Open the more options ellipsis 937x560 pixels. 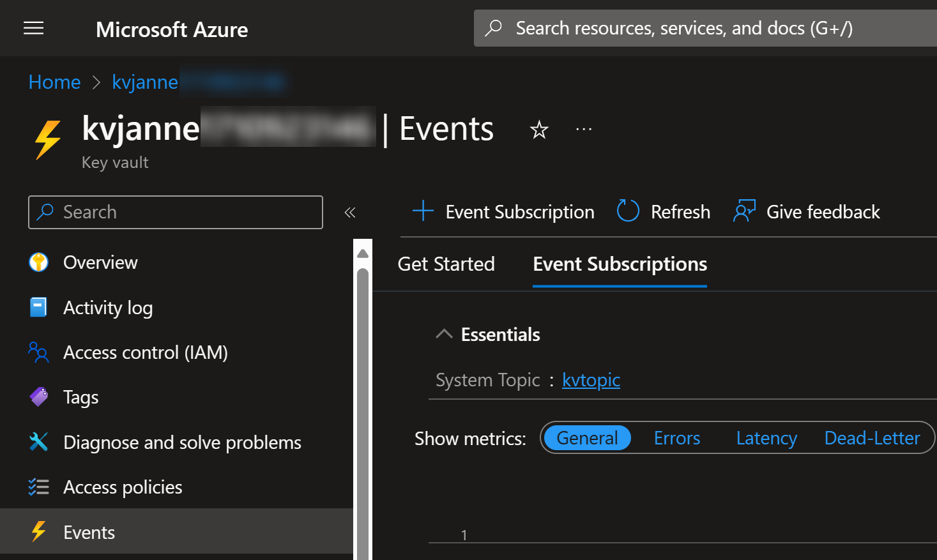click(584, 129)
